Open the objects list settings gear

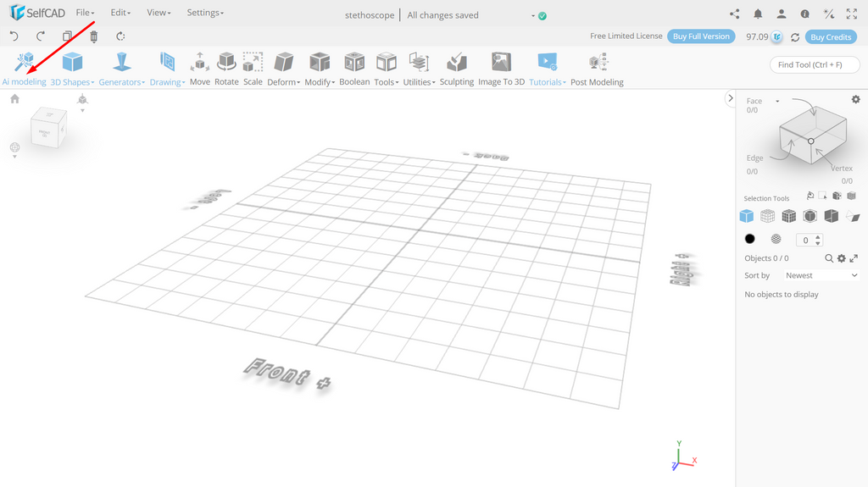pyautogui.click(x=842, y=258)
